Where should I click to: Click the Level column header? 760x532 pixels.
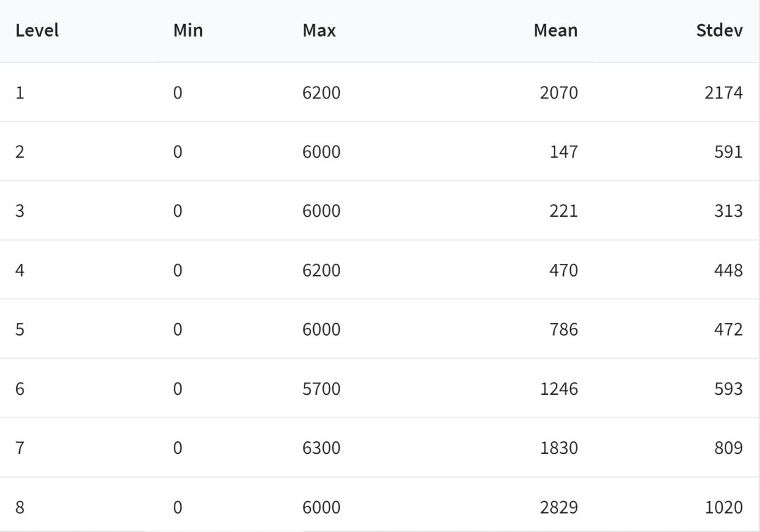point(37,31)
